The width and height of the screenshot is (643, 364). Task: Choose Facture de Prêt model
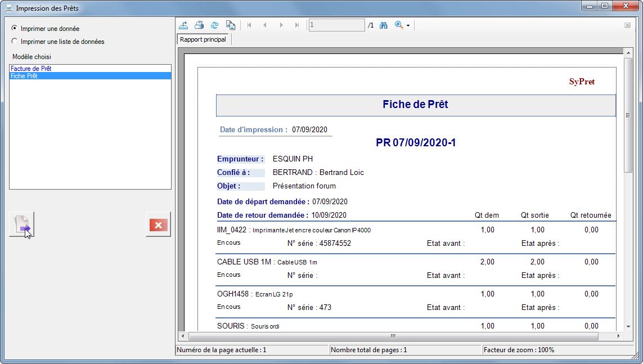[x=90, y=69]
